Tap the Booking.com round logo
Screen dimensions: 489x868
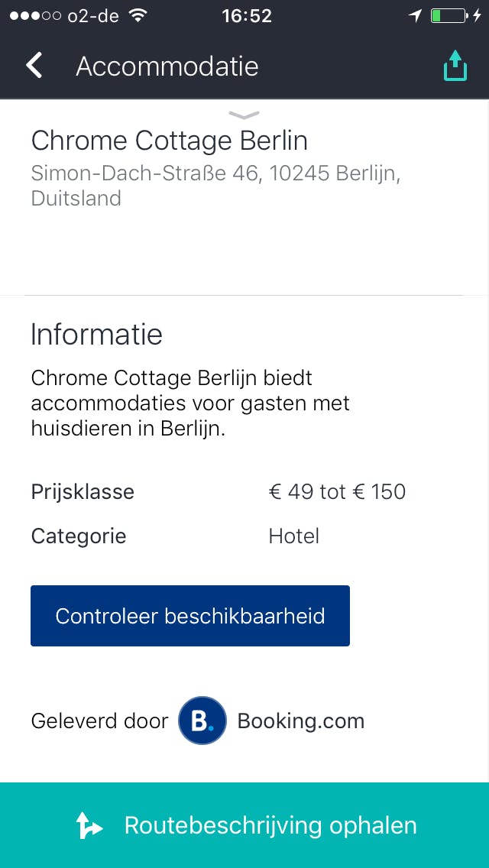tap(202, 721)
